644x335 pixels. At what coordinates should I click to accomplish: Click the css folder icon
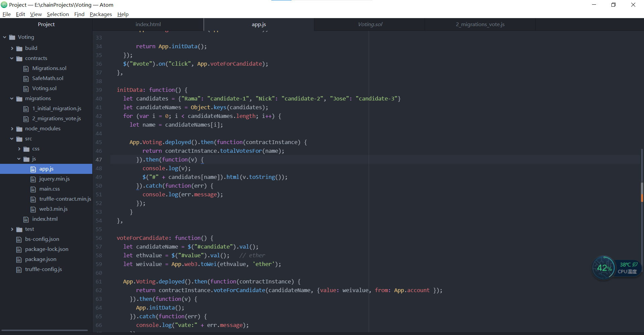[x=26, y=149]
